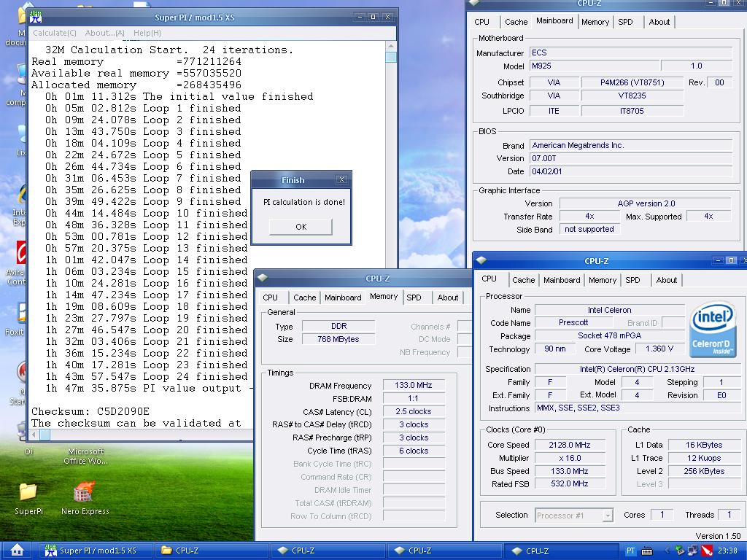Click the Southbridge value VT8235

pos(632,96)
